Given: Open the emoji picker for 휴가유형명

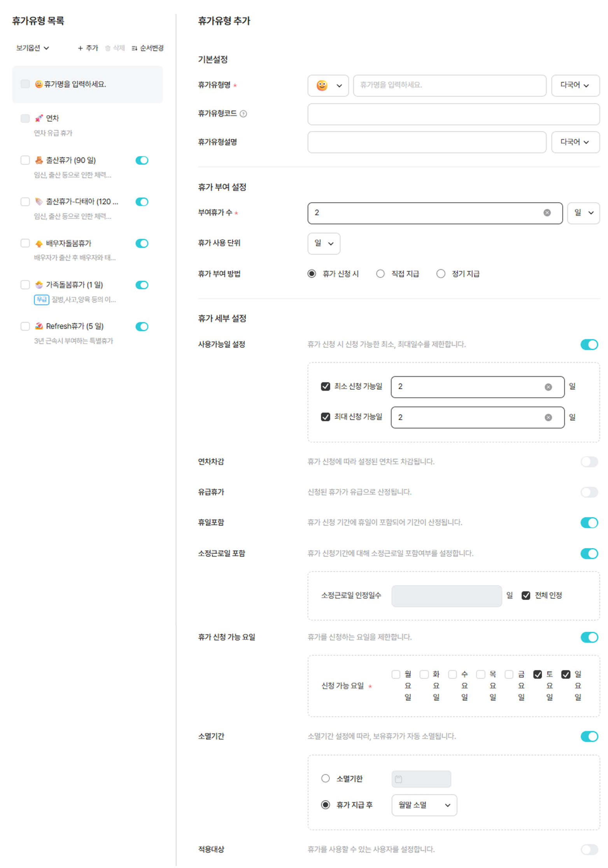Looking at the screenshot, I should click(328, 86).
